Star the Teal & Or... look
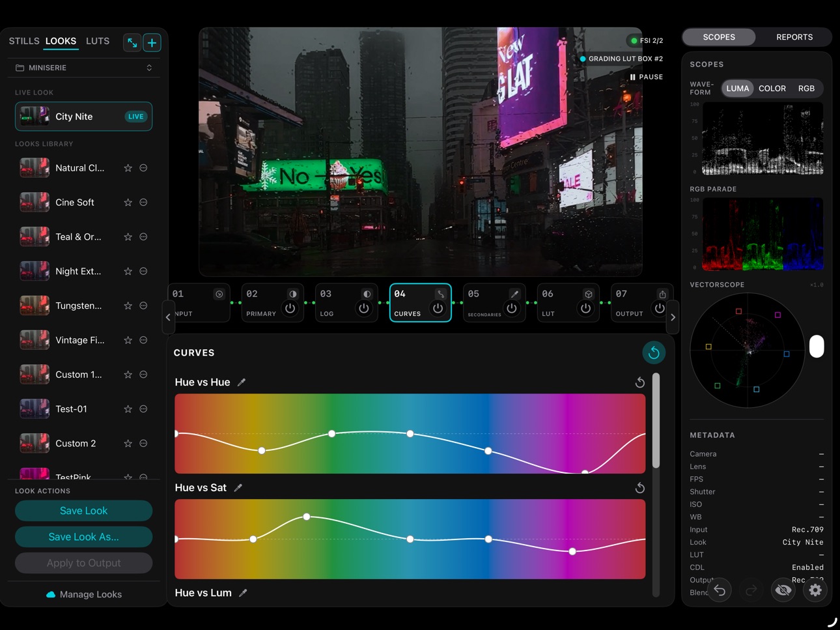This screenshot has width=840, height=630. click(x=128, y=237)
